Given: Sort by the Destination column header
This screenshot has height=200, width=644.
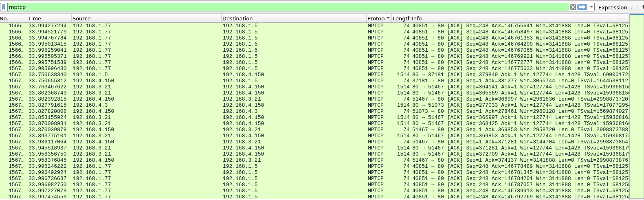Looking at the screenshot, I should 293,18.
